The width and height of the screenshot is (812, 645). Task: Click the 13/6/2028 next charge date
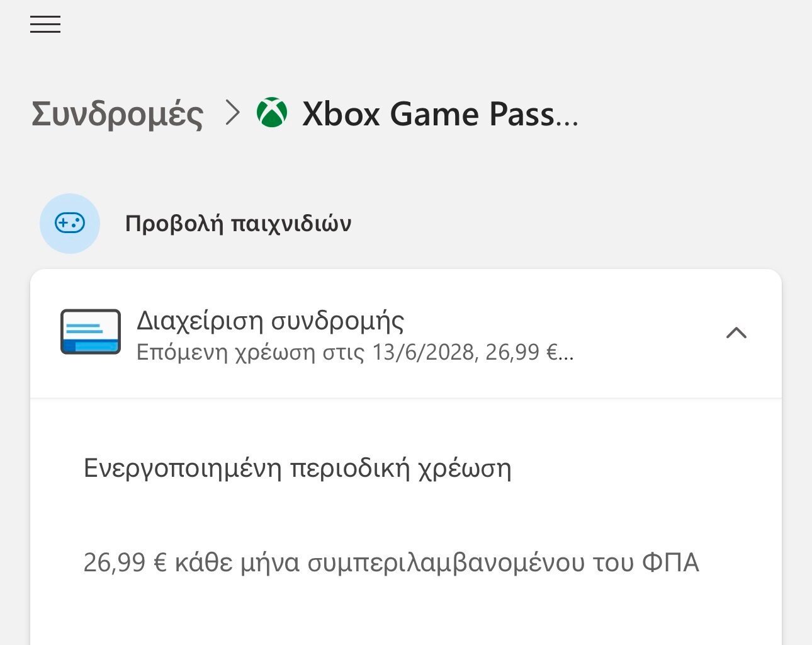click(423, 352)
